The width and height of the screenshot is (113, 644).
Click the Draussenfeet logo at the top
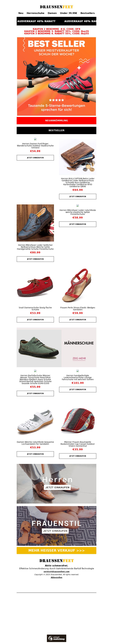[56, 7]
